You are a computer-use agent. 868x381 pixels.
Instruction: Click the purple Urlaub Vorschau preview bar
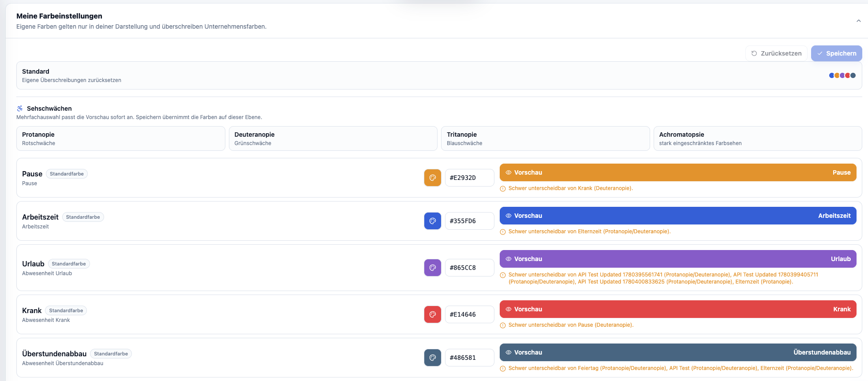678,259
